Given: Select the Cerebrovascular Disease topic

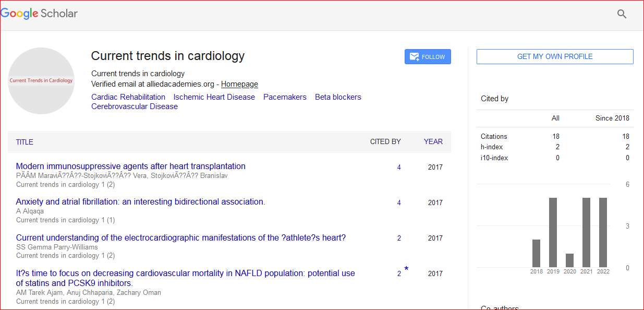Looking at the screenshot, I should coord(135,106).
